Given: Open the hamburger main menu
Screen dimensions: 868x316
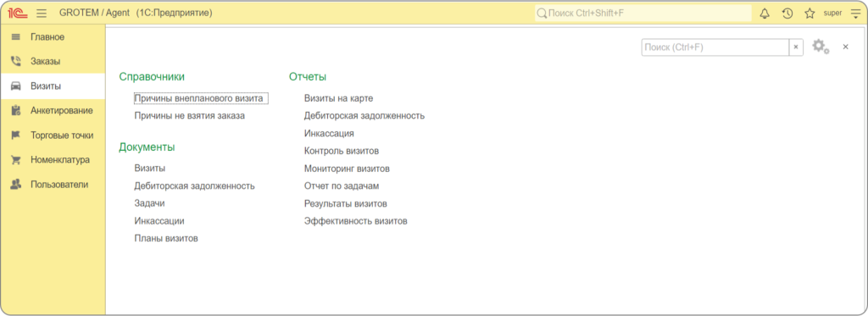Looking at the screenshot, I should pyautogui.click(x=42, y=13).
